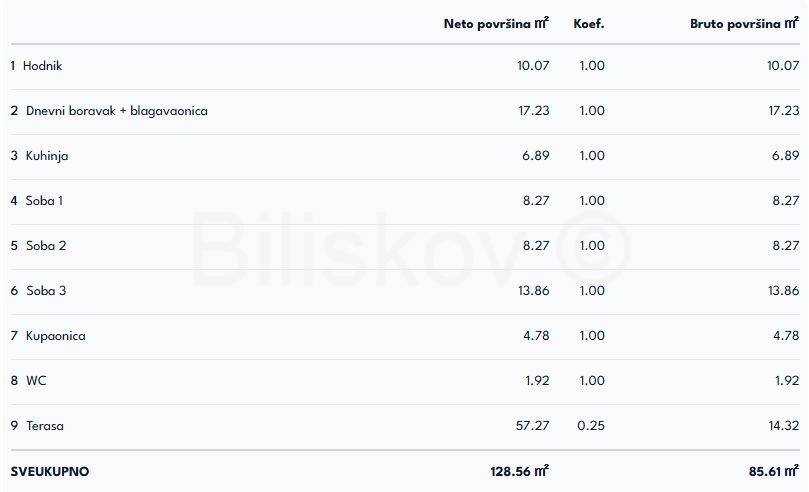Select the Soba 3 row
Screen dimensions: 809x492
coord(45,291)
